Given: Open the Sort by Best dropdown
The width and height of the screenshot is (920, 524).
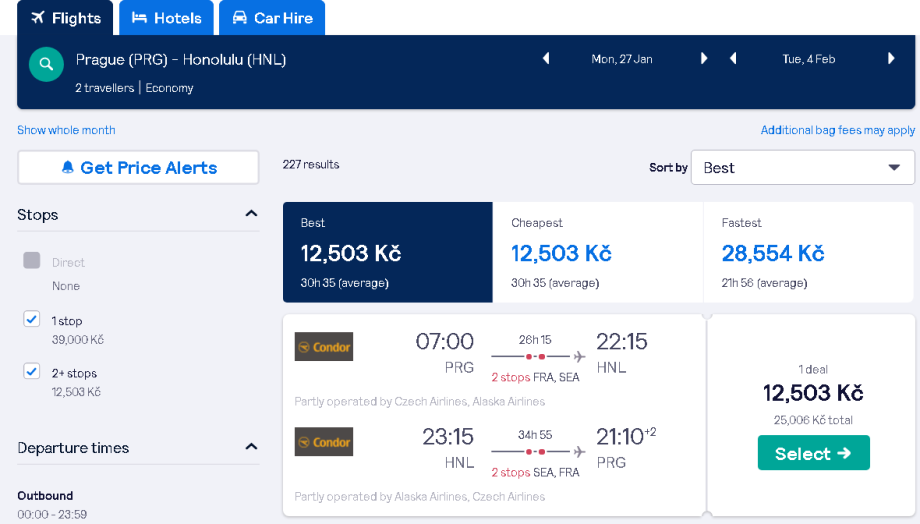Looking at the screenshot, I should click(802, 168).
